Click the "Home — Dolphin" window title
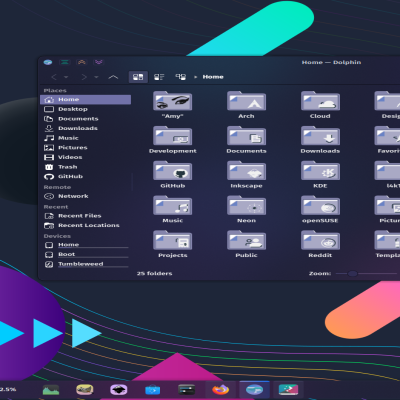400x400 pixels. tap(331, 62)
